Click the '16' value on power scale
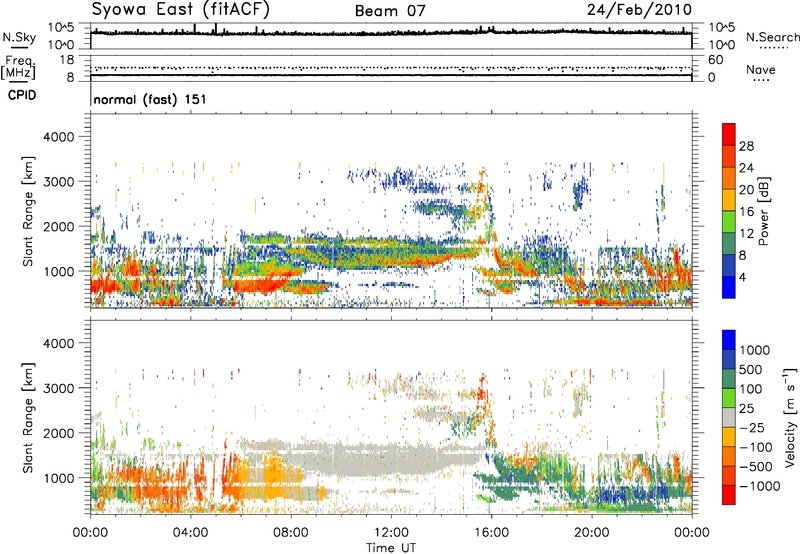This screenshot has height=554, width=800. pyautogui.click(x=746, y=212)
